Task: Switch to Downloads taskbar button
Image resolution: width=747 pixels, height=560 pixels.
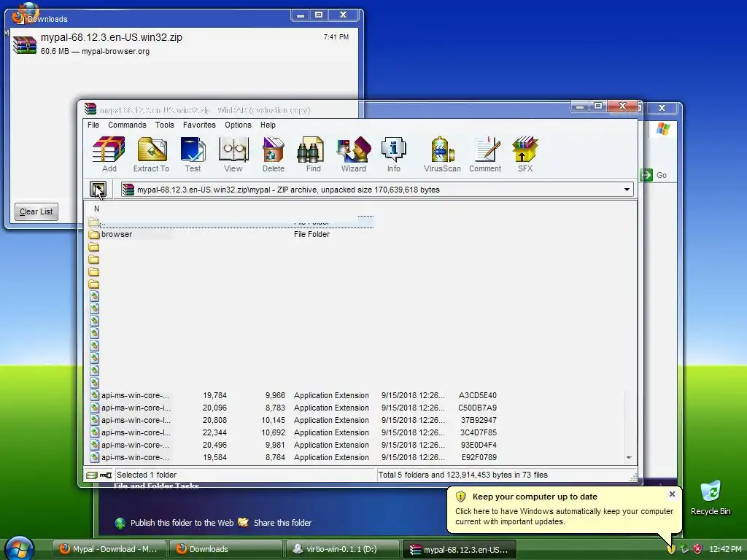Action: (x=226, y=549)
